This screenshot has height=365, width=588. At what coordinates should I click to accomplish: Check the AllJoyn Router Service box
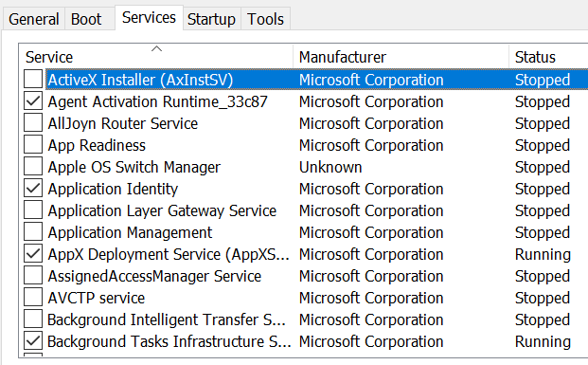point(33,123)
